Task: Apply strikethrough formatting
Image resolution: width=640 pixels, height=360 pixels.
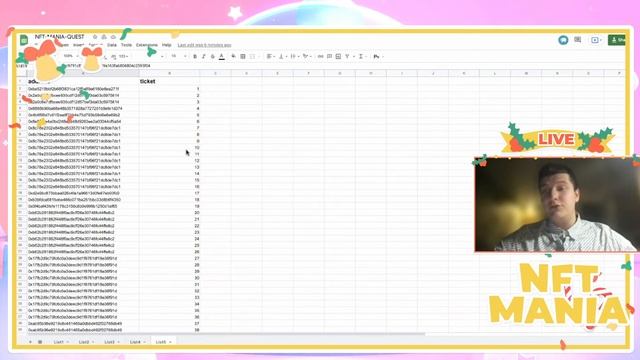Action: pyautogui.click(x=213, y=56)
